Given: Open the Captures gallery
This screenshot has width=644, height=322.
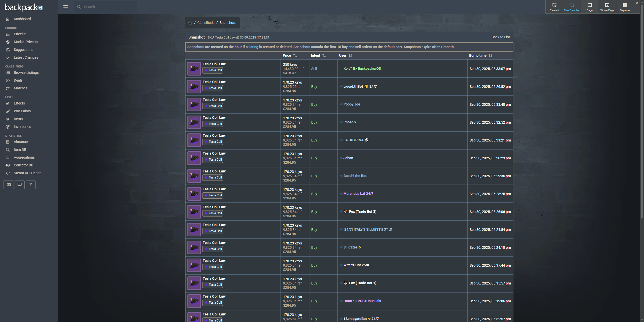Looking at the screenshot, I should point(625,7).
